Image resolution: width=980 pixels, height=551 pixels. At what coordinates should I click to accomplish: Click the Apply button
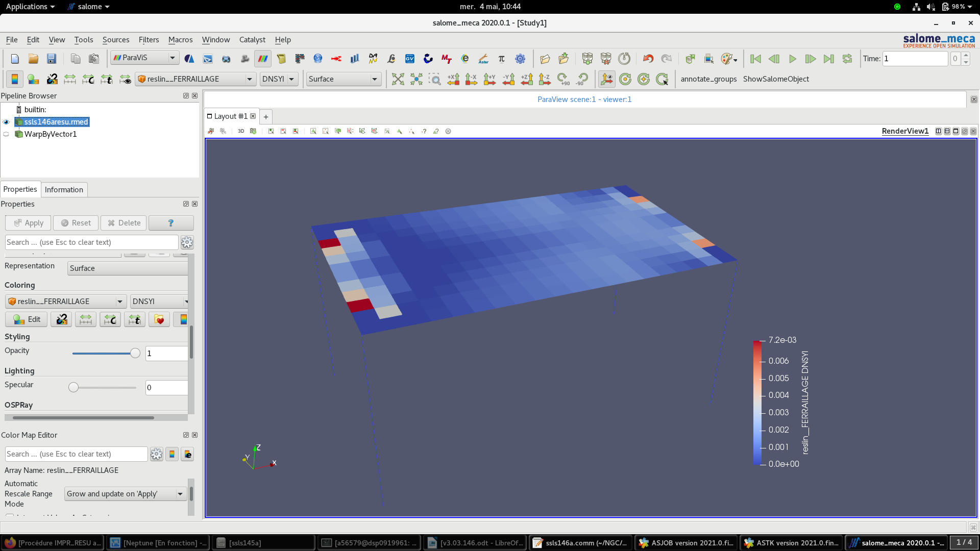[29, 223]
